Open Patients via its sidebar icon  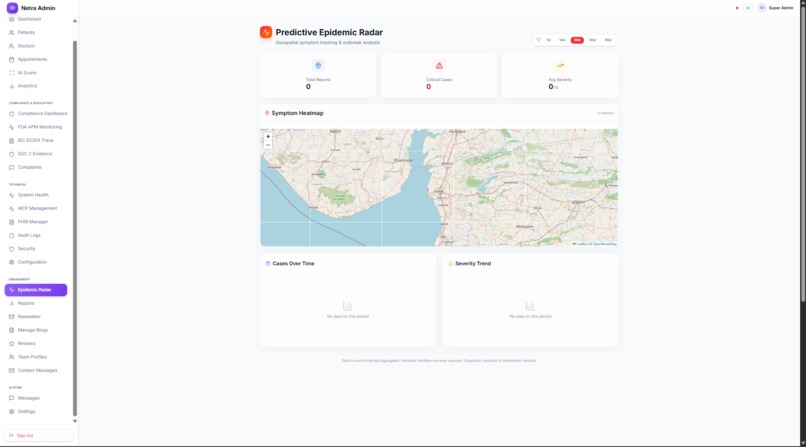tap(11, 32)
